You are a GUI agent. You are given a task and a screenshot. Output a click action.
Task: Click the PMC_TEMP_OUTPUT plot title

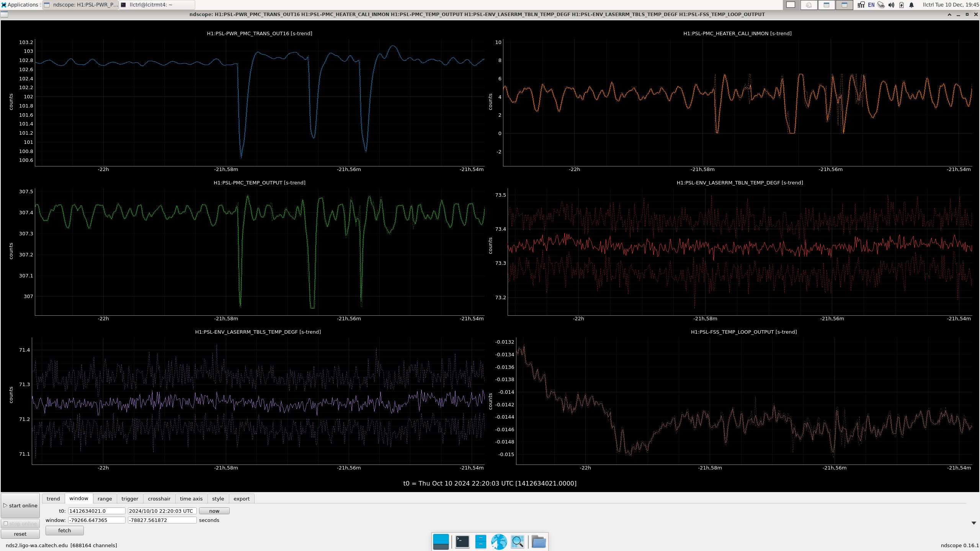[260, 183]
